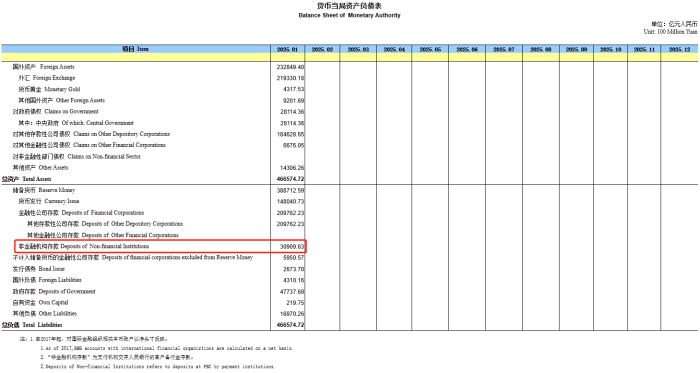The width and height of the screenshot is (700, 373).
Task: Click the Unit: 100 Million Yuan label
Action: point(670,32)
